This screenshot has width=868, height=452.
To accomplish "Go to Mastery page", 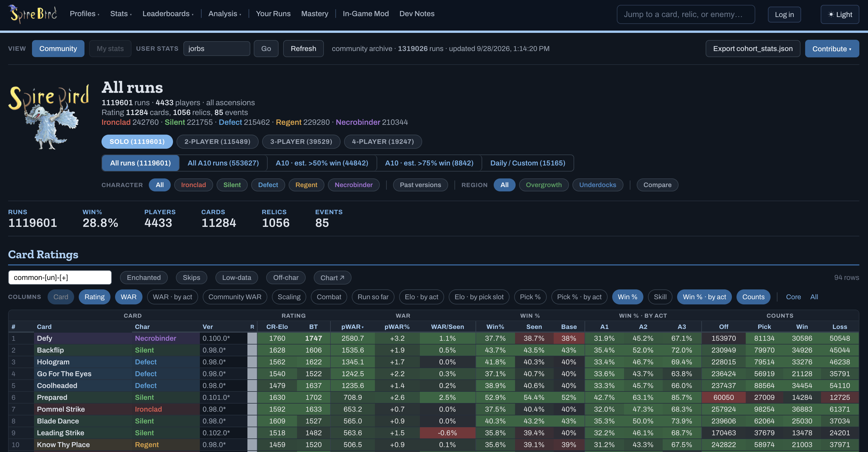I will 314,14.
